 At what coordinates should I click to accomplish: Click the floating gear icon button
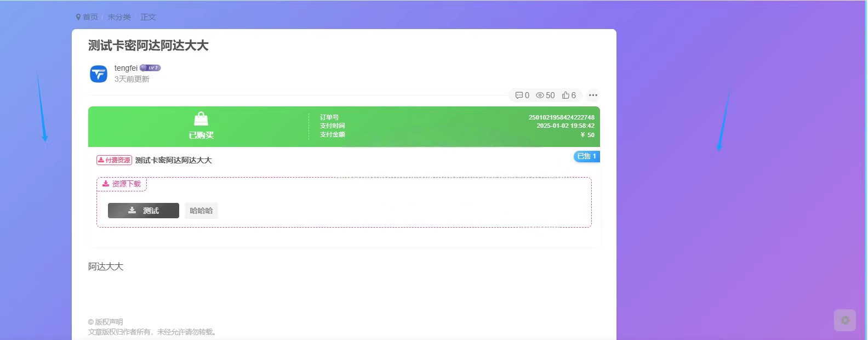click(845, 320)
